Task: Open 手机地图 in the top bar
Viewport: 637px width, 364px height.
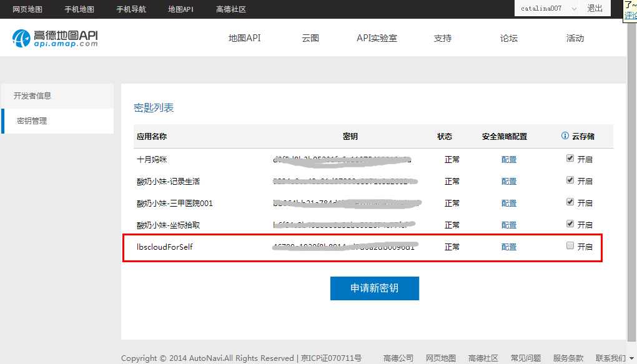Action: [x=79, y=9]
